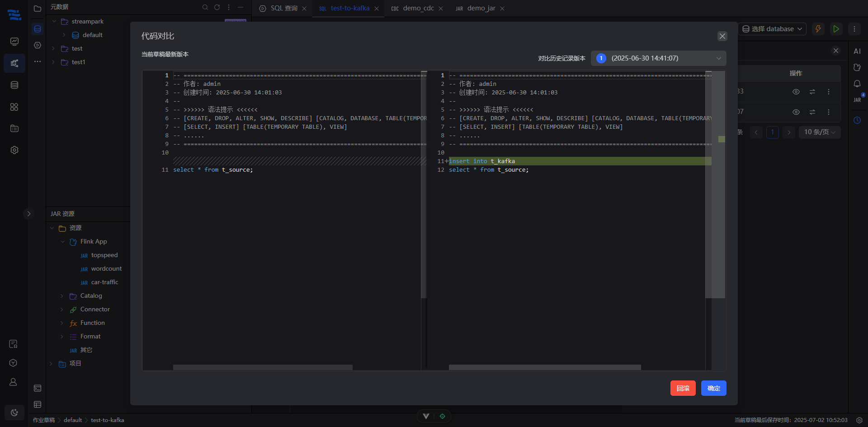The height and width of the screenshot is (427, 868).
Task: Click the run play icon in toolbar
Action: point(836,29)
